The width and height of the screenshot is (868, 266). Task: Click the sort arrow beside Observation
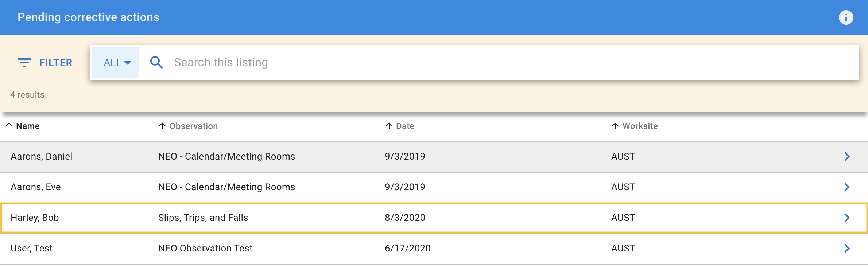pyautogui.click(x=162, y=126)
